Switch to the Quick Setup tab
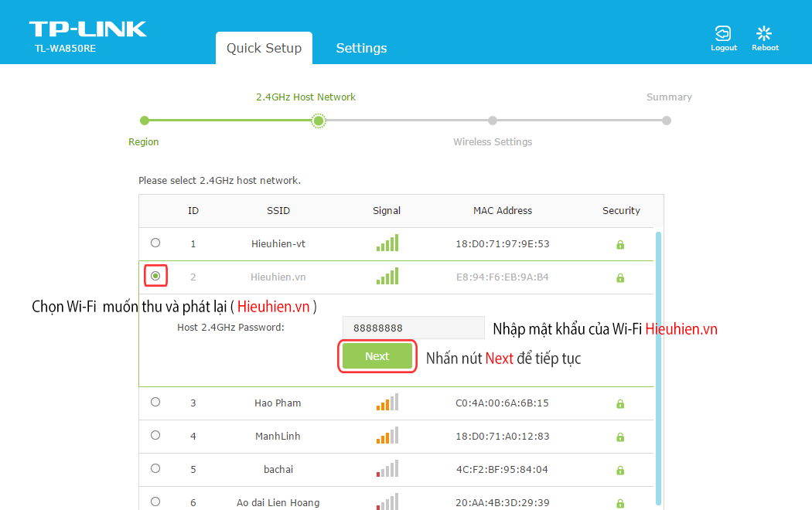This screenshot has width=812, height=510. tap(264, 48)
